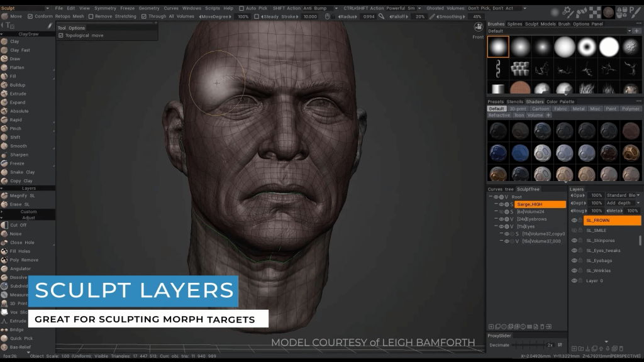Image resolution: width=644 pixels, height=362 pixels.
Task: Select the Fabric shader category
Action: coord(560,109)
